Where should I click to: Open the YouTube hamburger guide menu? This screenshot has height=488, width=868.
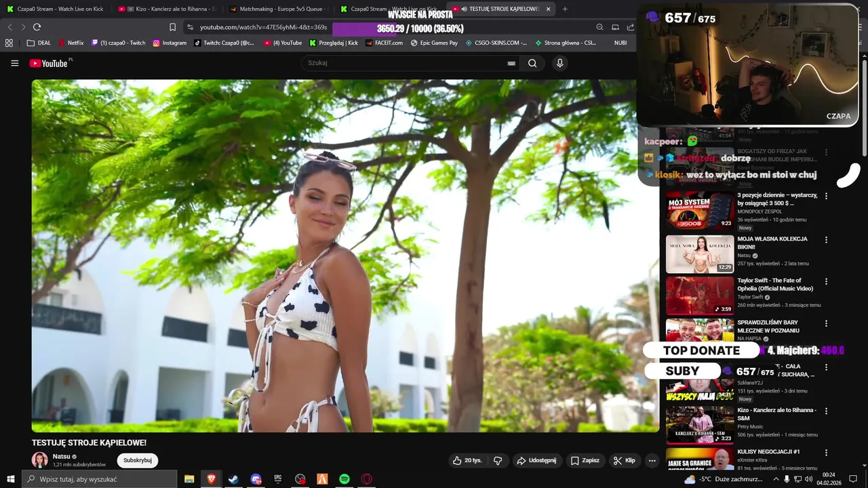pyautogui.click(x=14, y=63)
